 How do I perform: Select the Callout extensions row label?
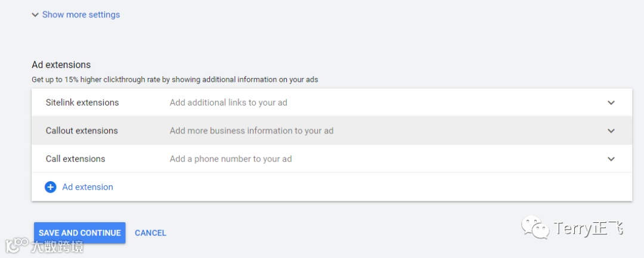coord(82,130)
